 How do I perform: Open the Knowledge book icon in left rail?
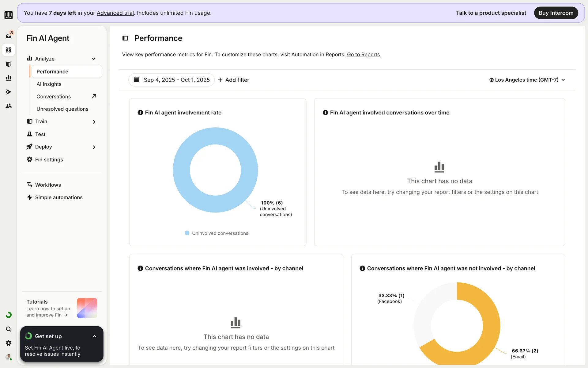pos(9,64)
